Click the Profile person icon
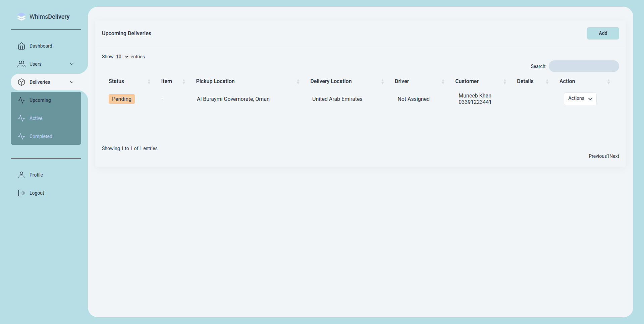 coord(21,175)
